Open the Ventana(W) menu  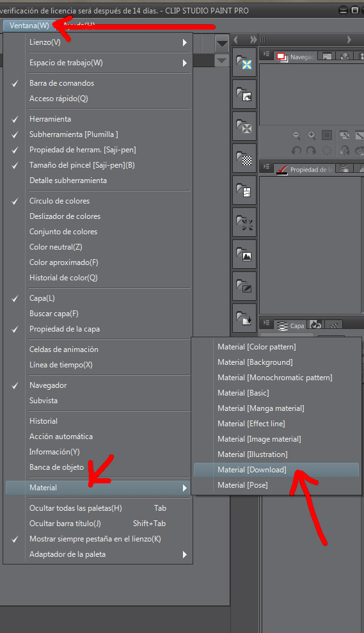click(29, 26)
